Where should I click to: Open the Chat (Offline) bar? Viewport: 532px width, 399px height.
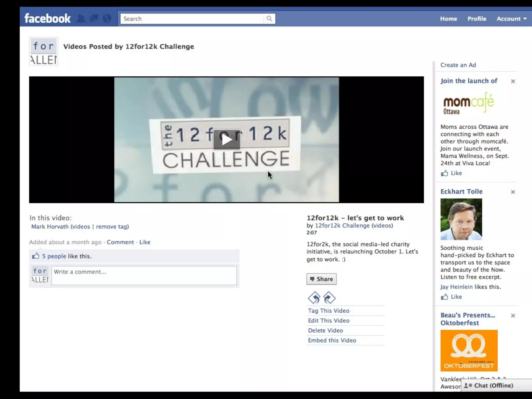click(494, 385)
